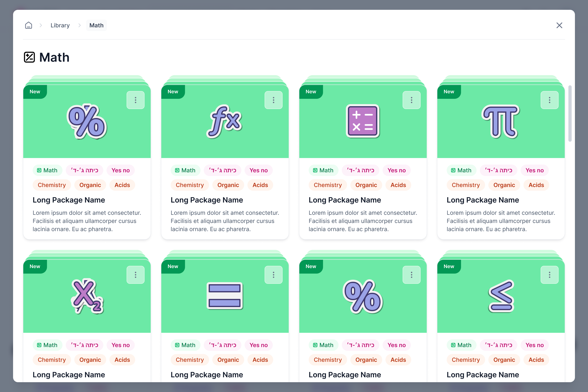
Task: Open options menu on the pi card
Action: point(549,100)
